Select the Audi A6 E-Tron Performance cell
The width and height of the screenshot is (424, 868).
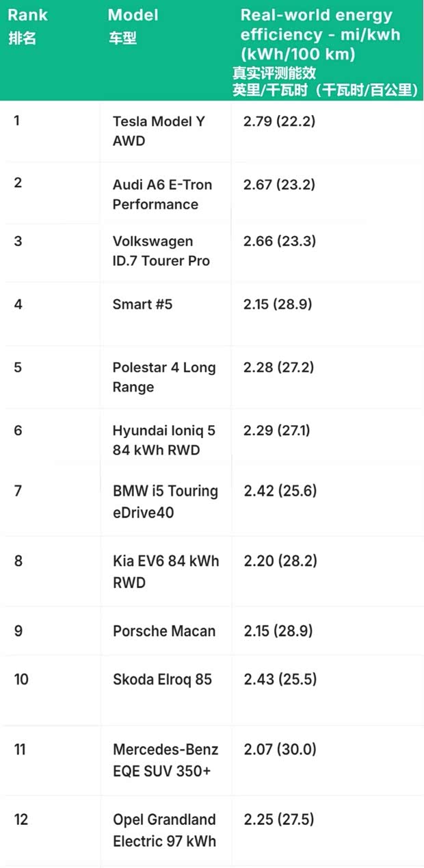pos(162,194)
